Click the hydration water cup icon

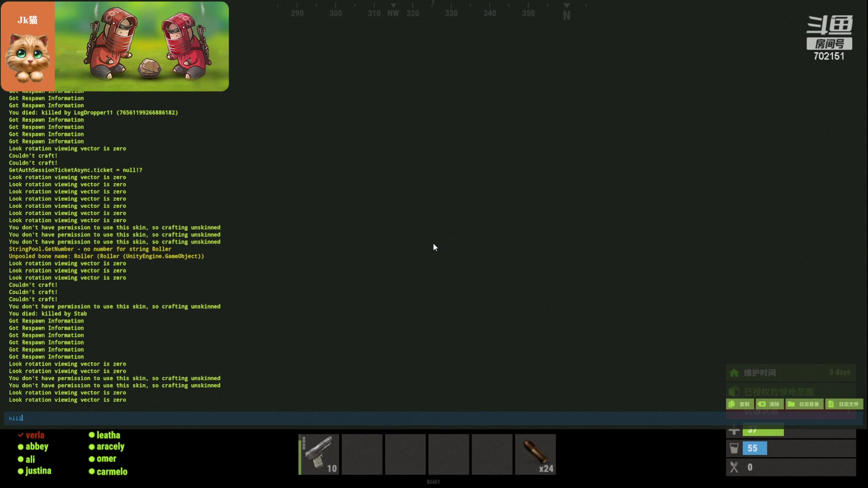tap(734, 448)
